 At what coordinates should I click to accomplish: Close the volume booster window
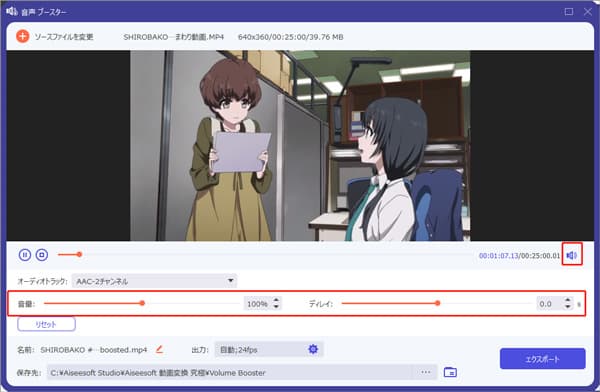(x=588, y=12)
